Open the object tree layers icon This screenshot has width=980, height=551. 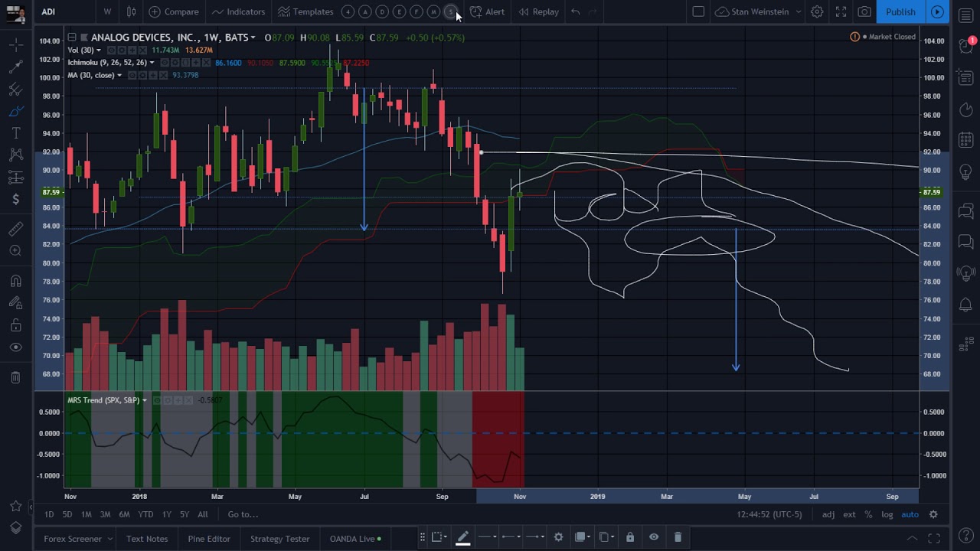pyautogui.click(x=15, y=528)
